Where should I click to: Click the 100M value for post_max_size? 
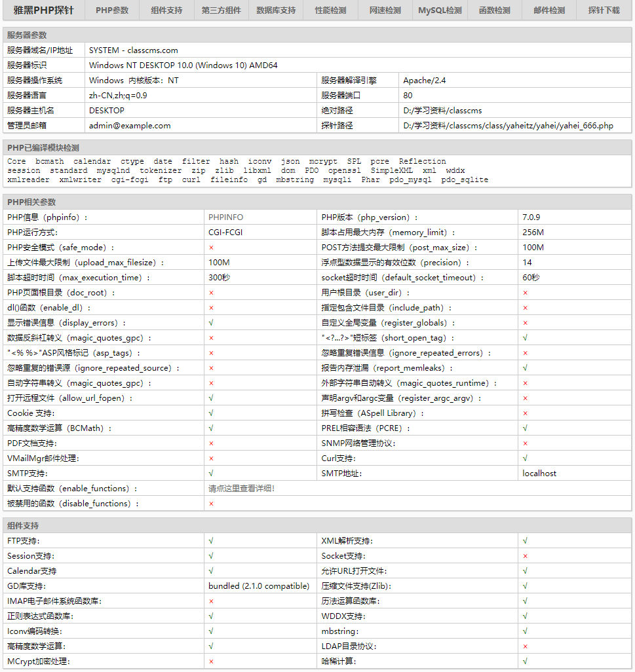click(533, 248)
